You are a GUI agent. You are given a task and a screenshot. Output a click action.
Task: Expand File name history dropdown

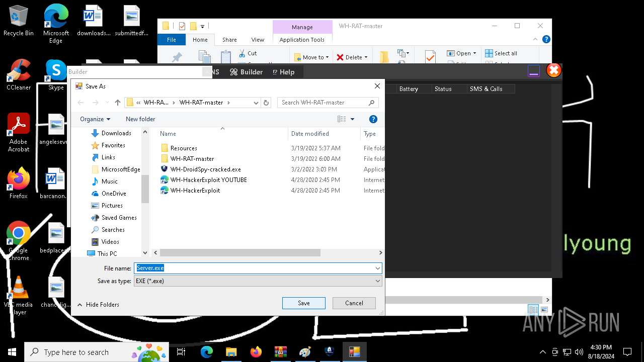[x=377, y=268]
